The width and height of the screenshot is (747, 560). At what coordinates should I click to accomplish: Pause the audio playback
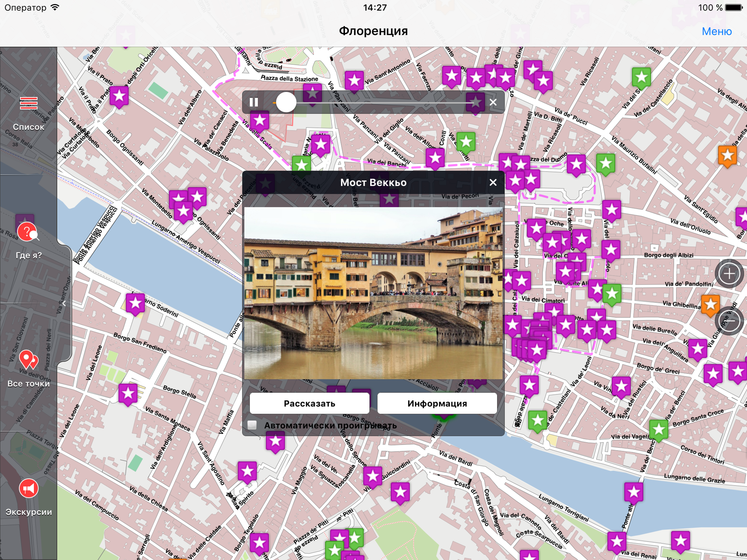[254, 102]
